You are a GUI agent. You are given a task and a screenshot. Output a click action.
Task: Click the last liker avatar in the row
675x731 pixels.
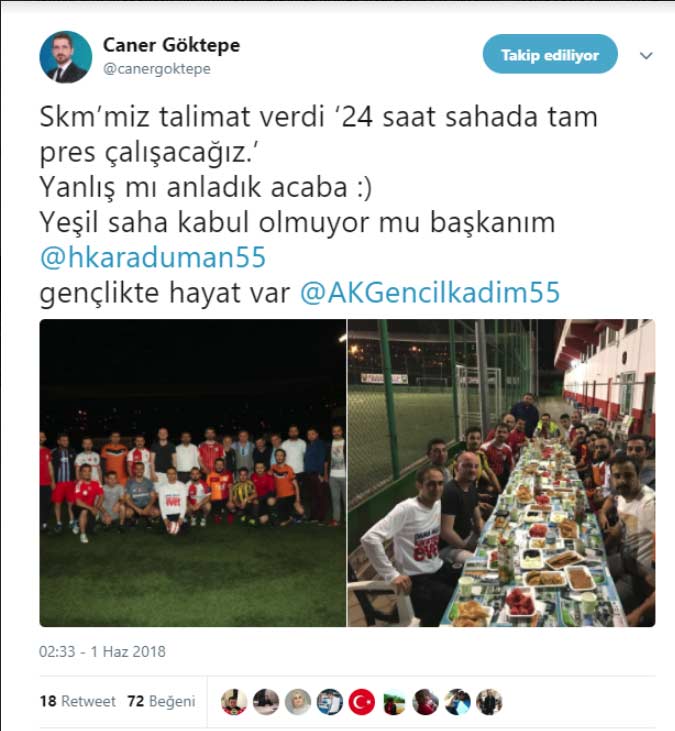tap(489, 702)
